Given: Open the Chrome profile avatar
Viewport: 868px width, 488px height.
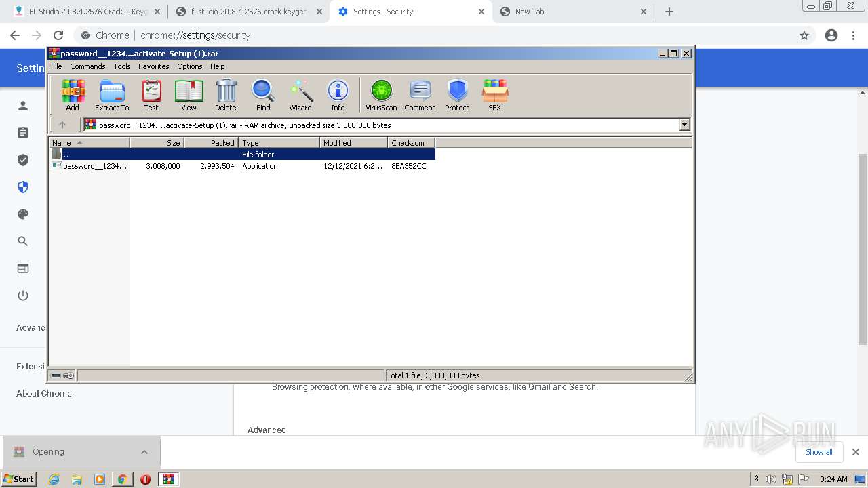Looking at the screenshot, I should (x=831, y=35).
